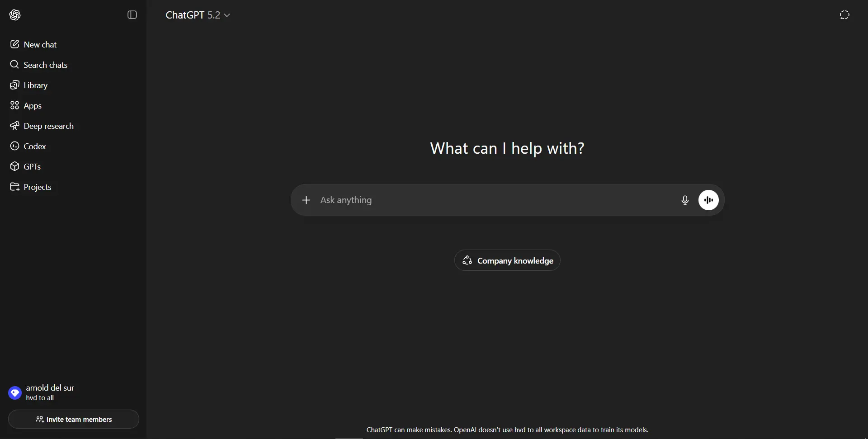This screenshot has height=439, width=868.
Task: Open Codex from the sidebar
Action: pyautogui.click(x=73, y=146)
